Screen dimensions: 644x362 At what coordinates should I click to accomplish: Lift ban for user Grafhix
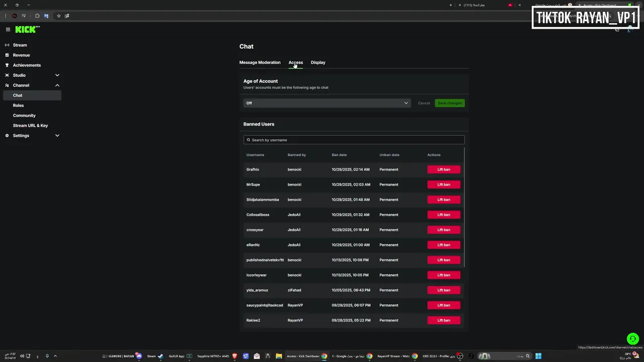[x=444, y=169]
